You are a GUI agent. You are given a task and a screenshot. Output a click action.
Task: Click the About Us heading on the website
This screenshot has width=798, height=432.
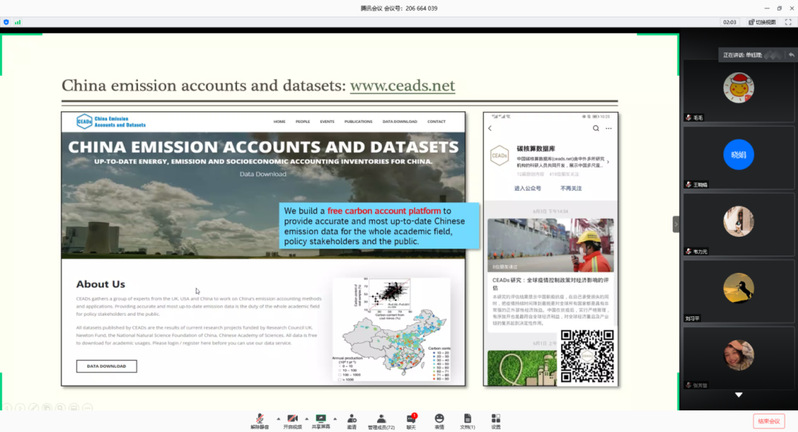coord(101,284)
